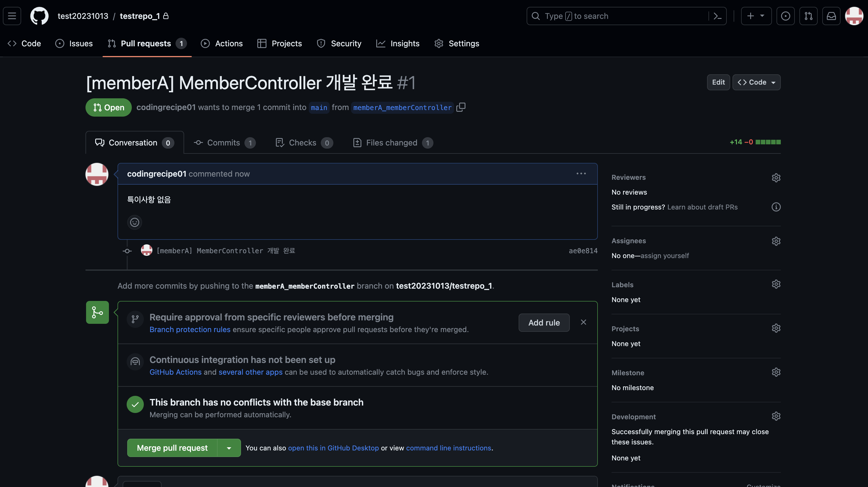868x487 pixels.
Task: Click the green diffstat blocks indicator
Action: point(768,142)
